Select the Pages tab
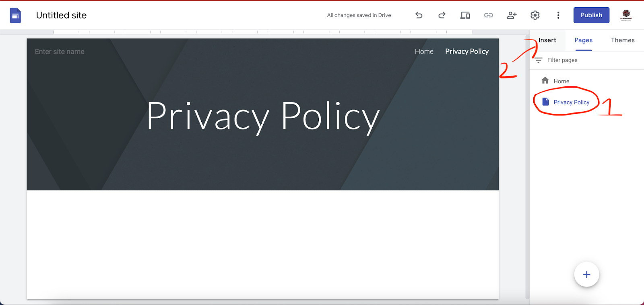 [x=583, y=40]
